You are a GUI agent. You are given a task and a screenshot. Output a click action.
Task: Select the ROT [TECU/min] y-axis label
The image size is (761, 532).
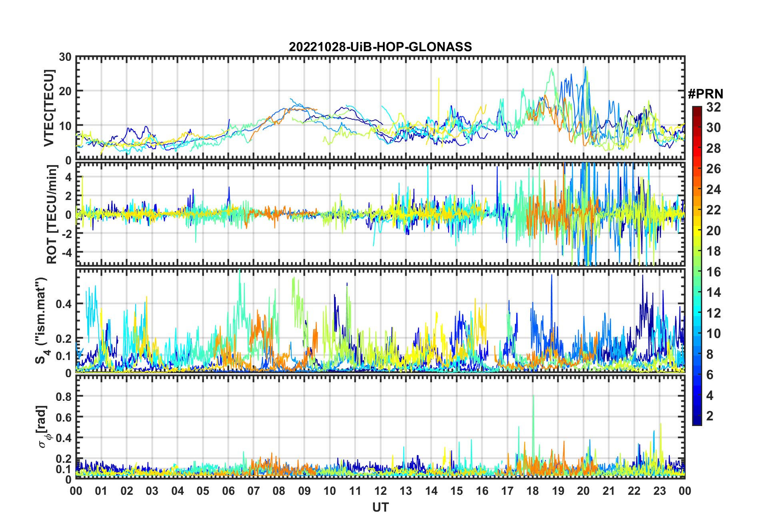tap(52, 214)
